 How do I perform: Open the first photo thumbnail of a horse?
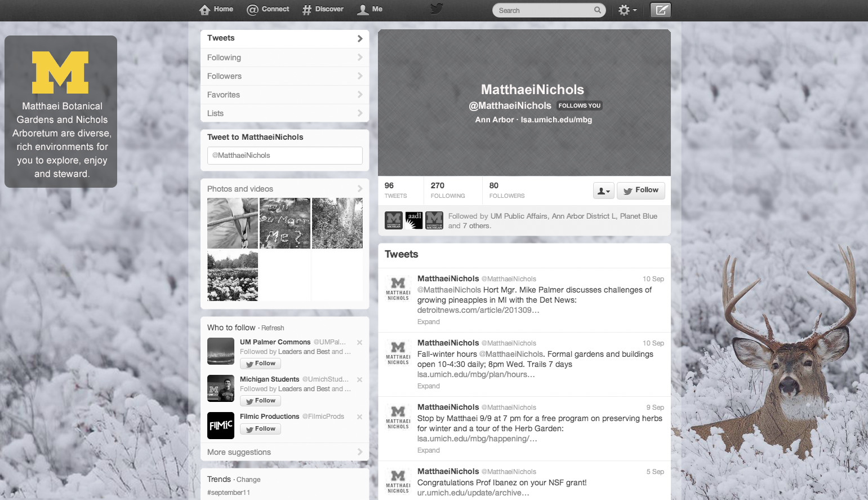click(x=233, y=223)
